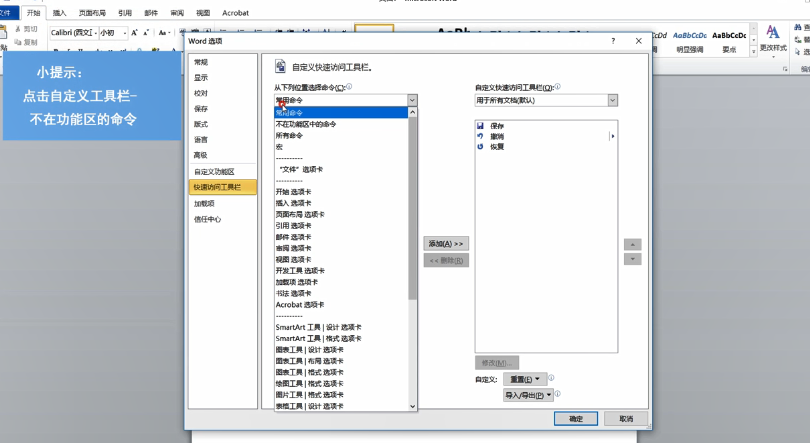Select 要点 style thumbnail

(x=729, y=41)
